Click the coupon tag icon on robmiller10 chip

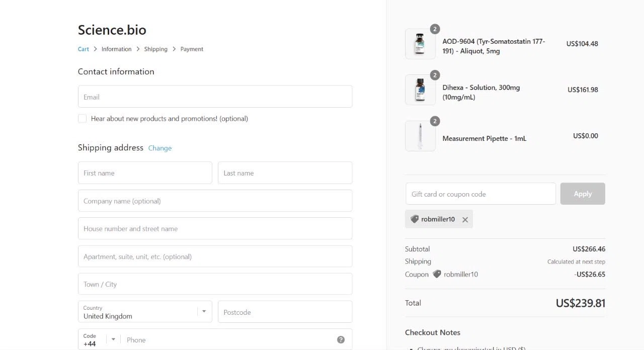tap(415, 219)
